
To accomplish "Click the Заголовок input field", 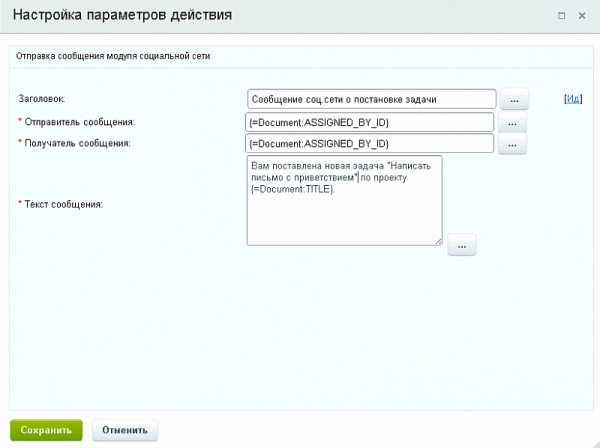I will point(371,99).
